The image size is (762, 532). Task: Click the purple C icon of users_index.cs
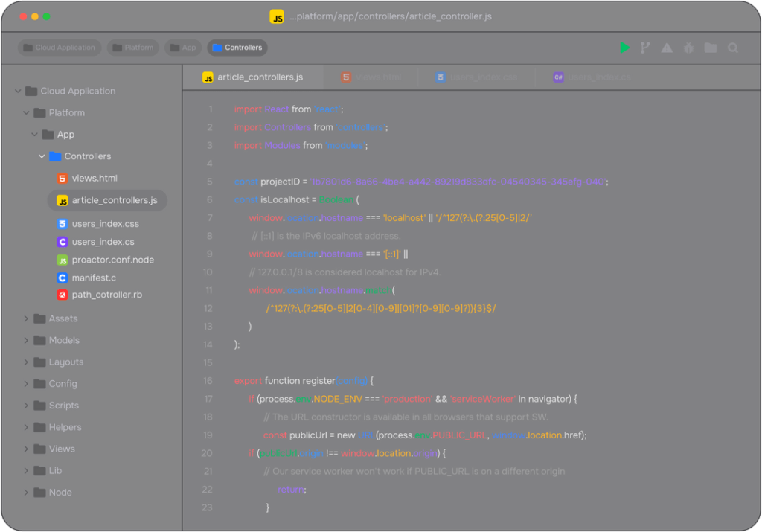[x=63, y=242]
